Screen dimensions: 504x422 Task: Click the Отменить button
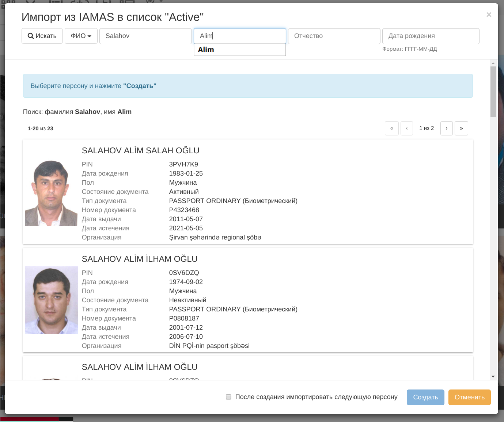[x=470, y=397]
